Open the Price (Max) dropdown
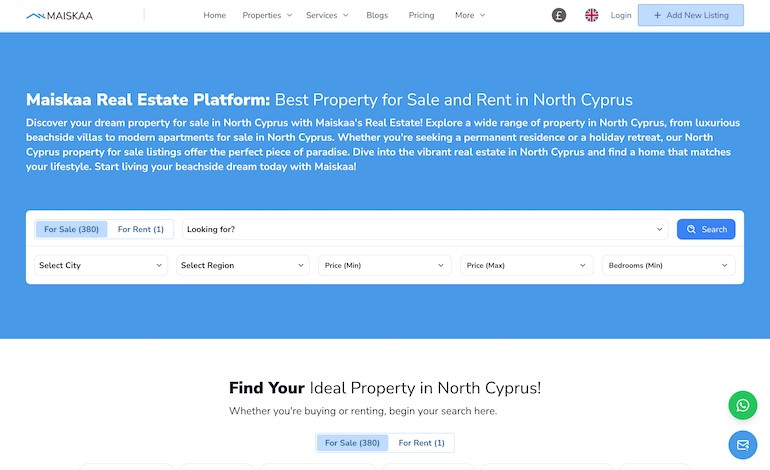The image size is (770, 470). point(526,265)
